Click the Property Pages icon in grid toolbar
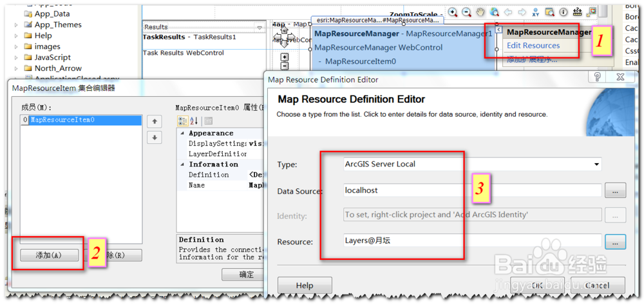The image size is (644, 307). pyautogui.click(x=208, y=121)
